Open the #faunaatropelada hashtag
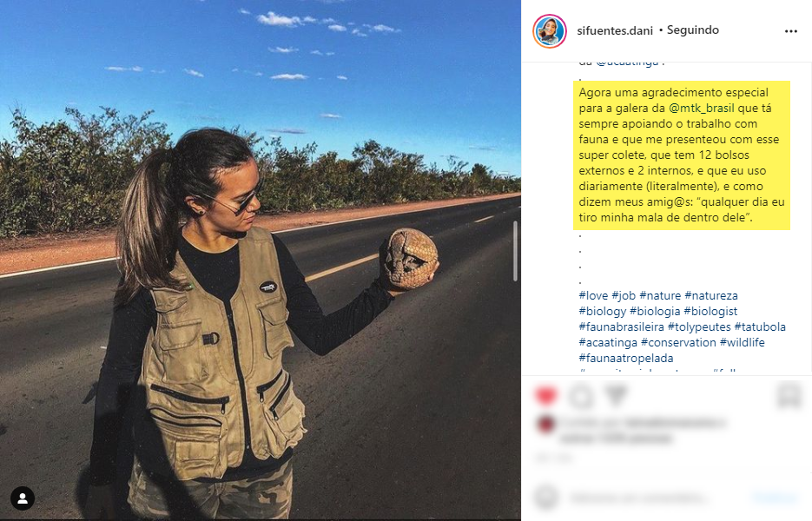The height and width of the screenshot is (521, 812). (626, 358)
